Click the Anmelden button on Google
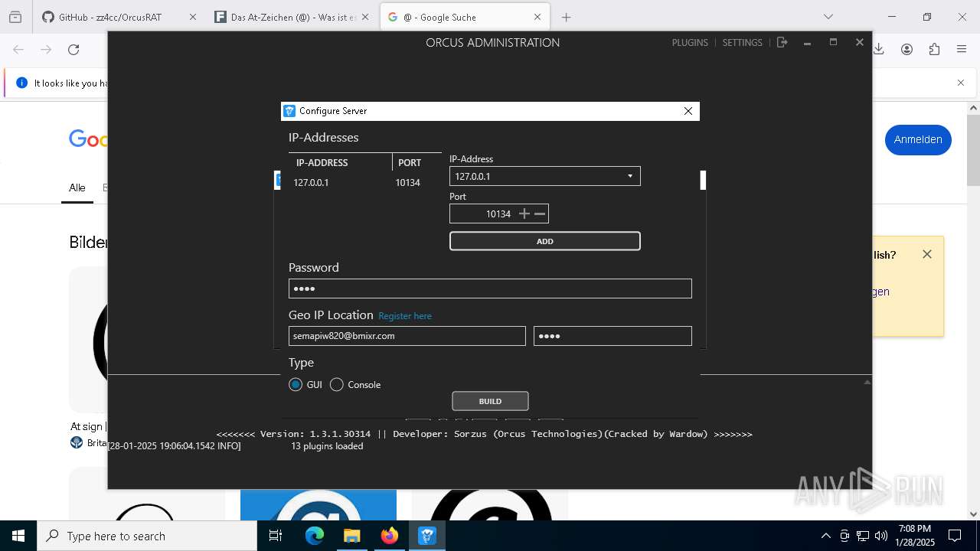This screenshot has height=551, width=980. [918, 139]
